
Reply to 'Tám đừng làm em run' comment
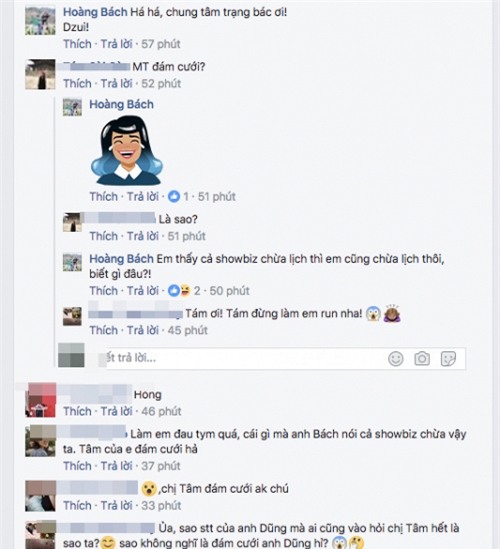[143, 331]
